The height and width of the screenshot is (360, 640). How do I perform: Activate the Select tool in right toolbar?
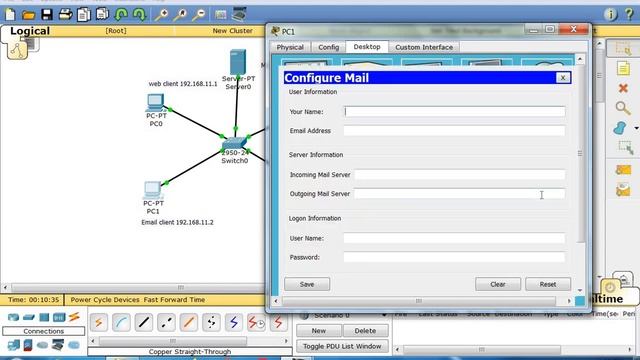[x=623, y=49]
